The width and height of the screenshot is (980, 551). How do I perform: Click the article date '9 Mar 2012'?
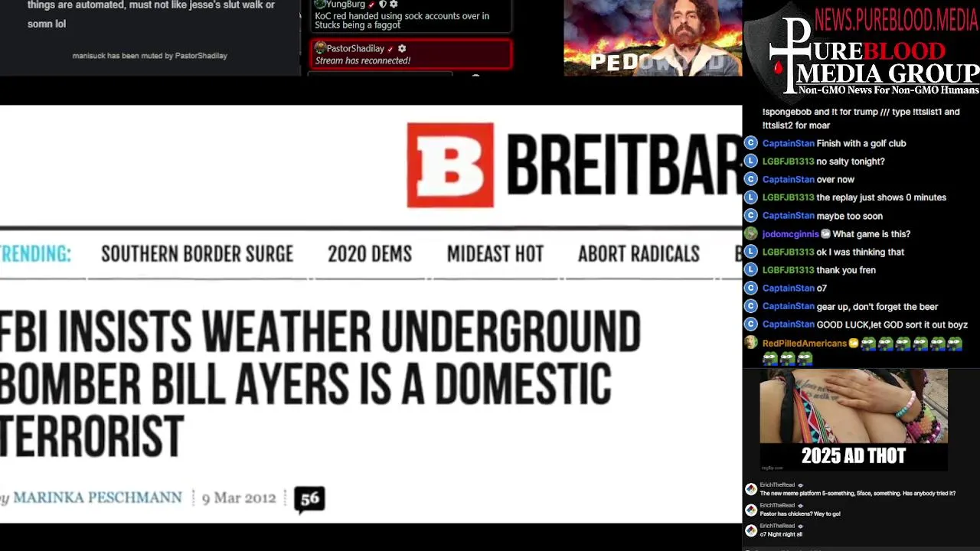[x=239, y=498]
